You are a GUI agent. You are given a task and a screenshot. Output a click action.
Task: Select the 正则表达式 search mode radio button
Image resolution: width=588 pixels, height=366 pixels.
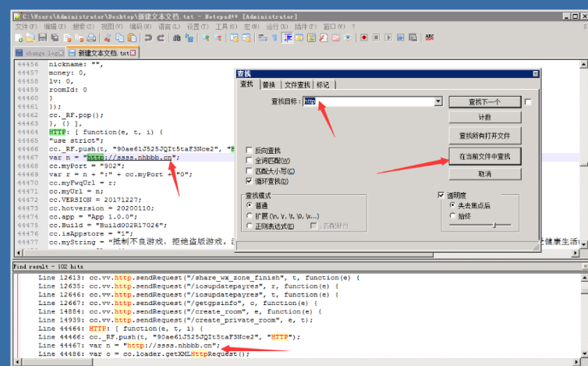pos(249,226)
